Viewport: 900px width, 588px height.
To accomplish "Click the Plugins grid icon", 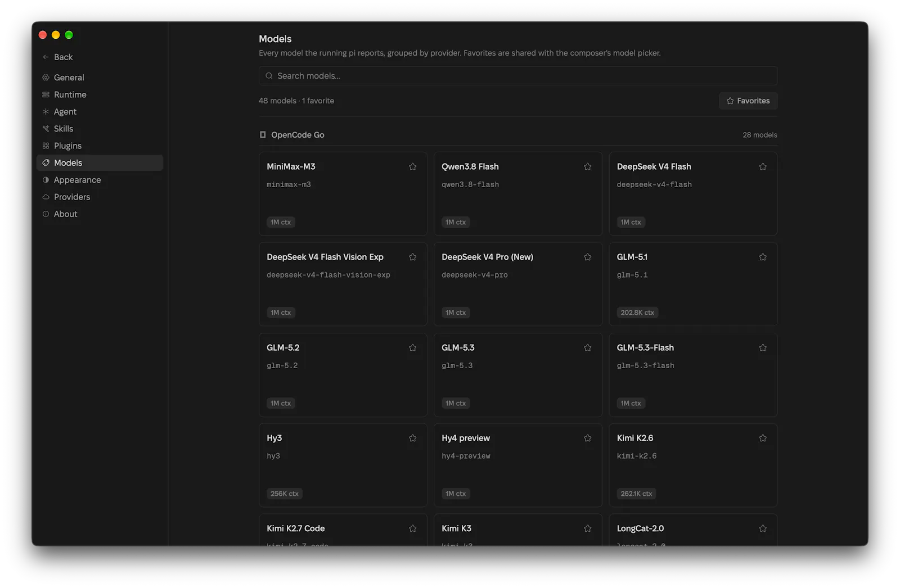I will tap(46, 146).
